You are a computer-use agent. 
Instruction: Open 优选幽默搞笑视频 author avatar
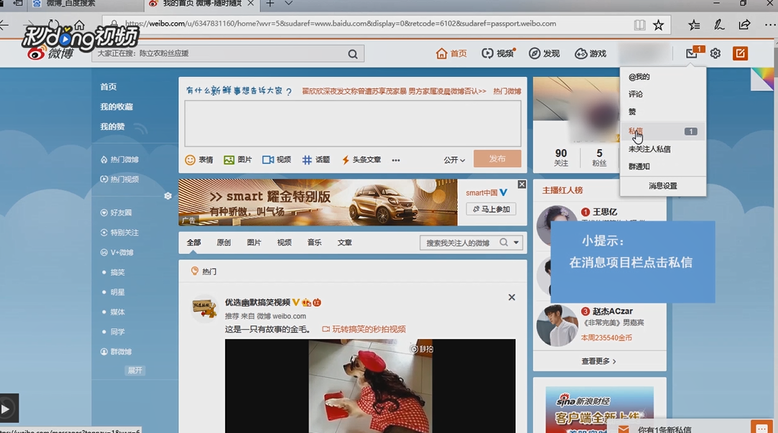[204, 309]
